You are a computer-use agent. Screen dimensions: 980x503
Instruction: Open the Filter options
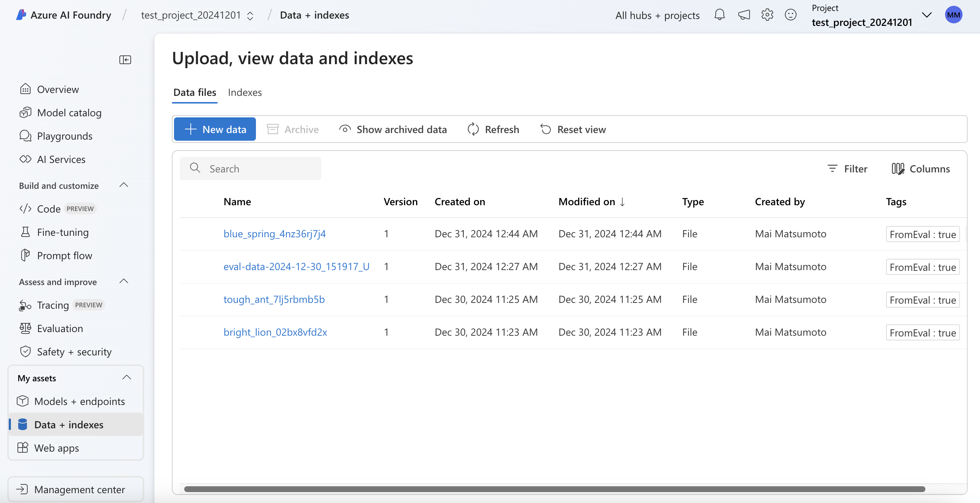[847, 169]
